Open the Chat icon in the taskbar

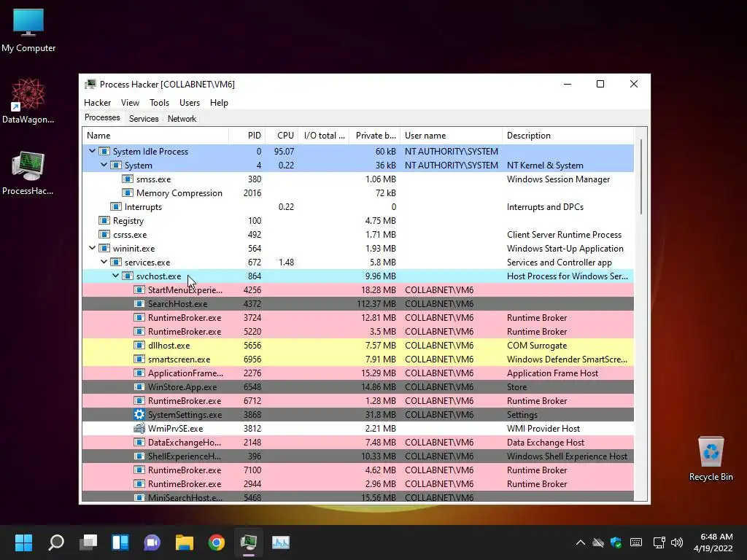(x=152, y=542)
